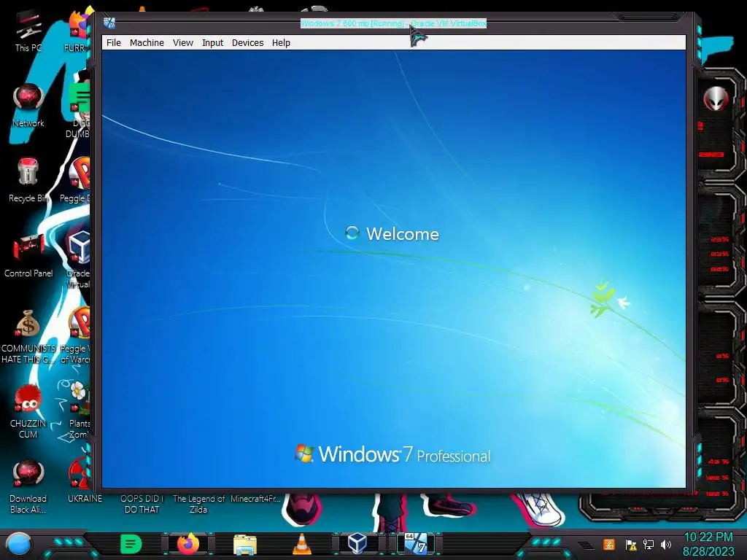Open the View menu
747x560 pixels.
point(183,43)
